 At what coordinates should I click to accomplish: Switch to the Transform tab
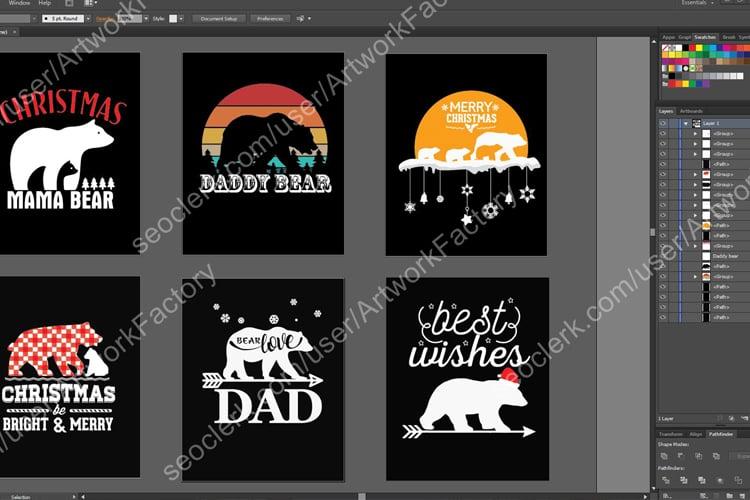point(671,434)
